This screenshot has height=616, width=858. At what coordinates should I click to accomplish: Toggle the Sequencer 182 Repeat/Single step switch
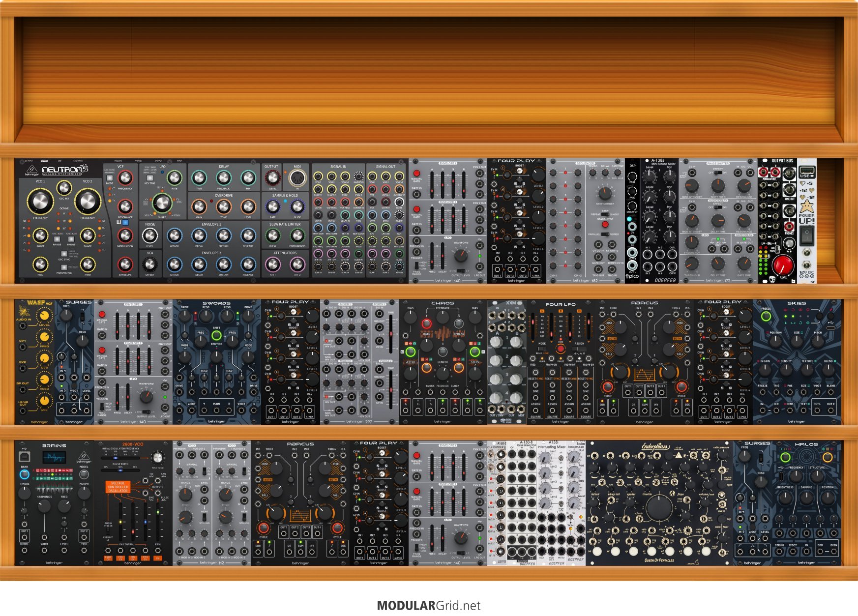coord(605,214)
